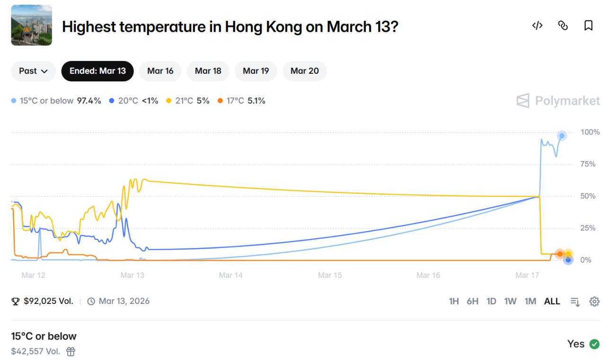Screen dimensions: 616x364
Task: Set chart range to 1H
Action: 454,301
